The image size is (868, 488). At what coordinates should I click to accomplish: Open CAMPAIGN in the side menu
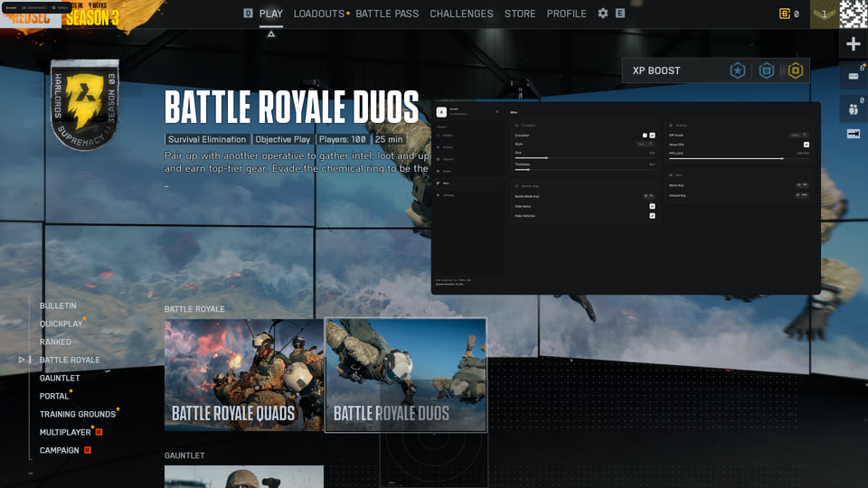60,450
